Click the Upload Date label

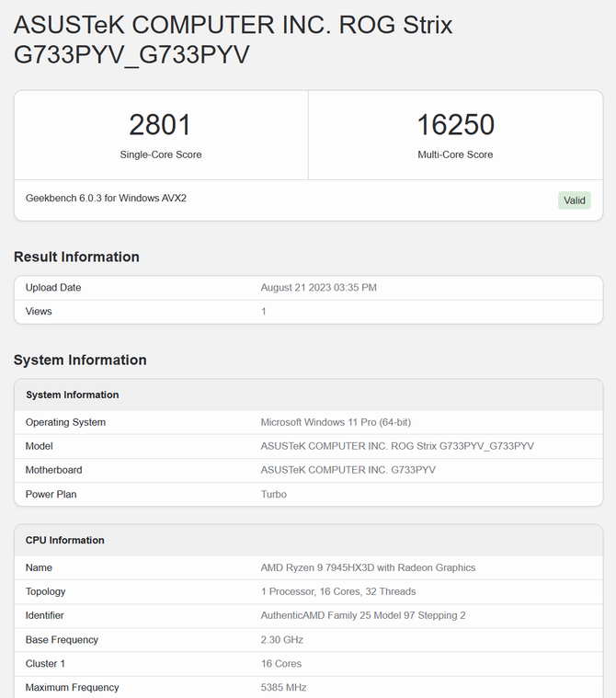(53, 288)
